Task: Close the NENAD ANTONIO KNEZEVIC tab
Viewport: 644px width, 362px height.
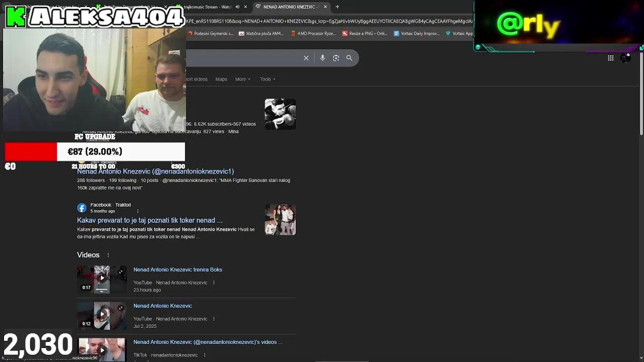Action: 325,7
